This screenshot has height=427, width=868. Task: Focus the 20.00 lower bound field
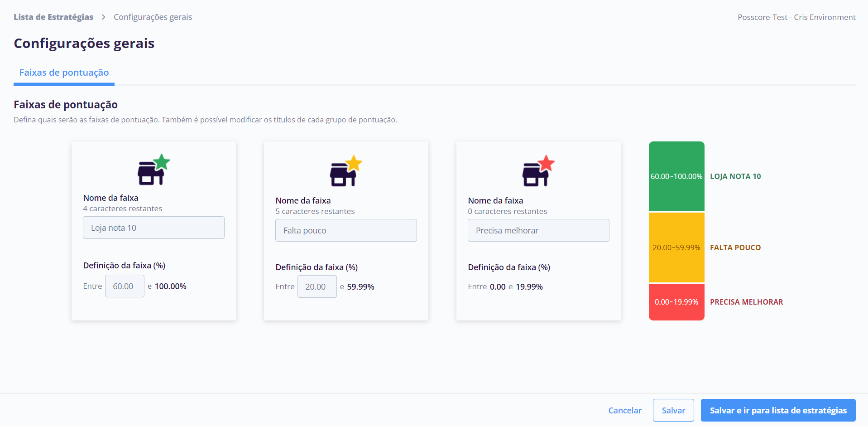coord(317,286)
